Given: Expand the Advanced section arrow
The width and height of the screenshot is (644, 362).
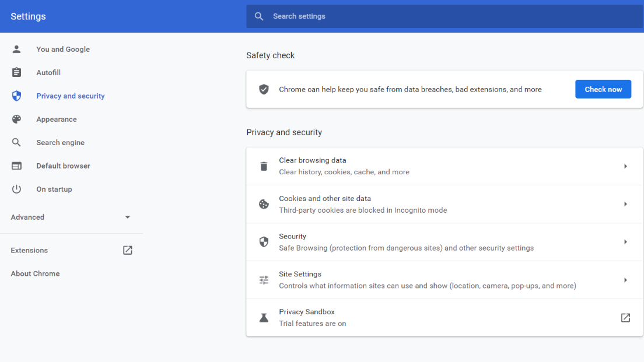Looking at the screenshot, I should click(x=128, y=217).
